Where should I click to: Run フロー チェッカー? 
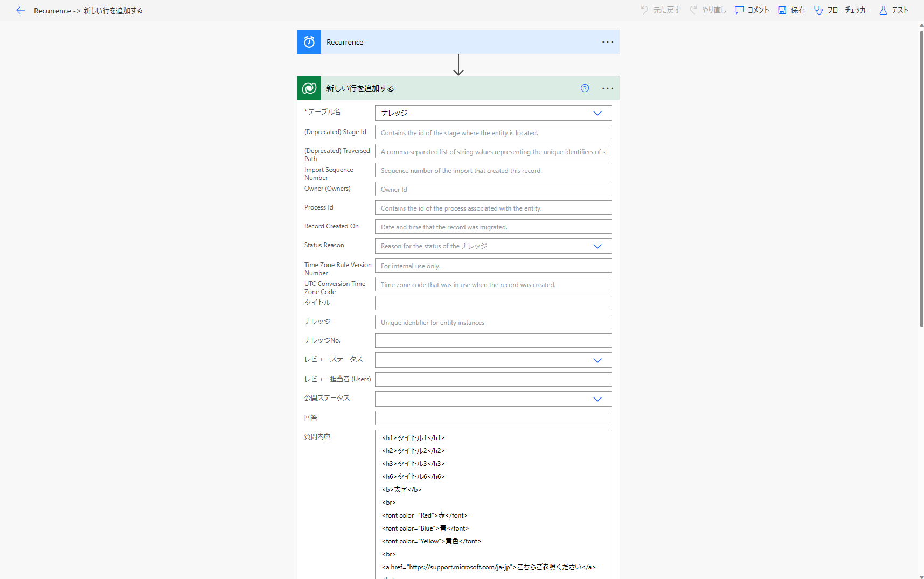849,10
